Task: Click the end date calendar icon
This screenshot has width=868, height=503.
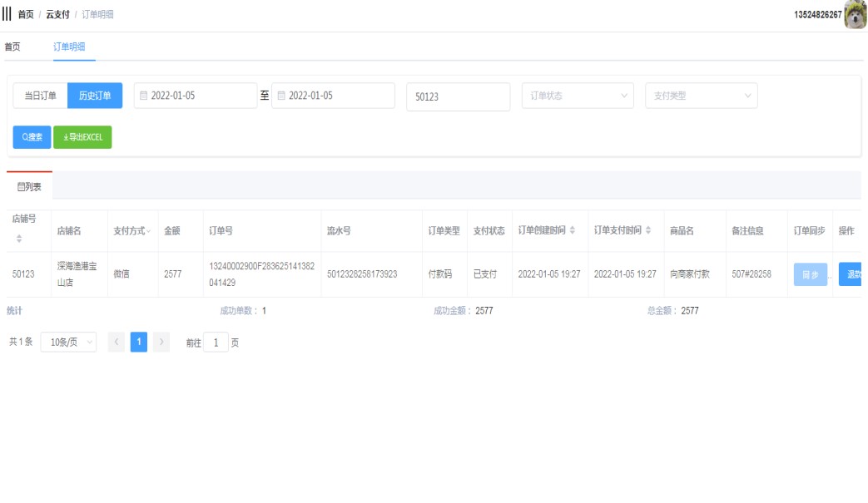Action: tap(281, 96)
